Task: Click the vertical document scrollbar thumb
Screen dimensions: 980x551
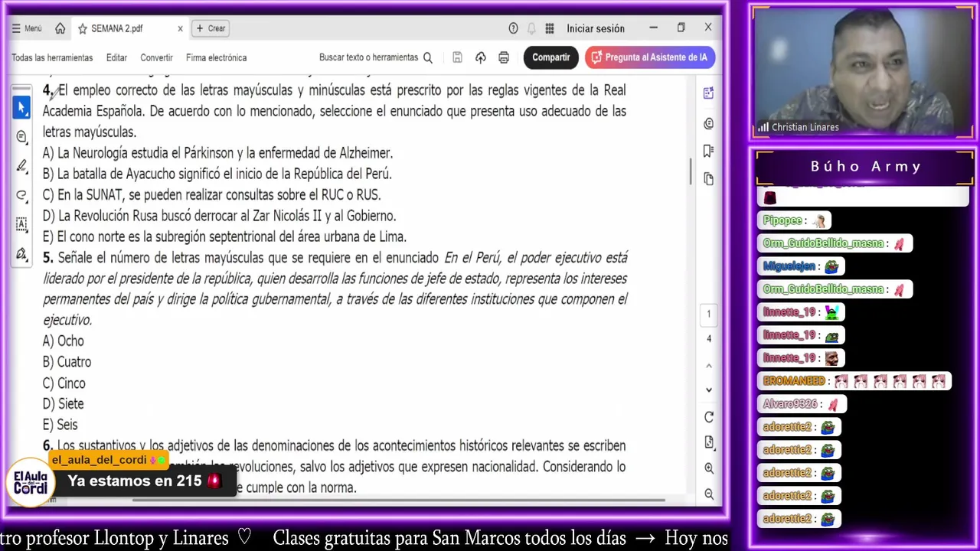Action: point(691,171)
